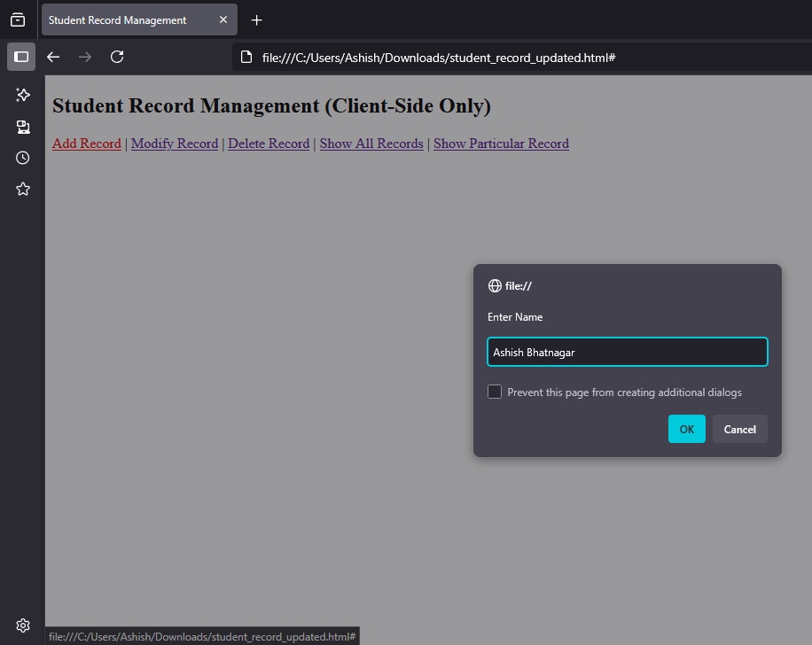Click the page info icon in address bar

[246, 57]
